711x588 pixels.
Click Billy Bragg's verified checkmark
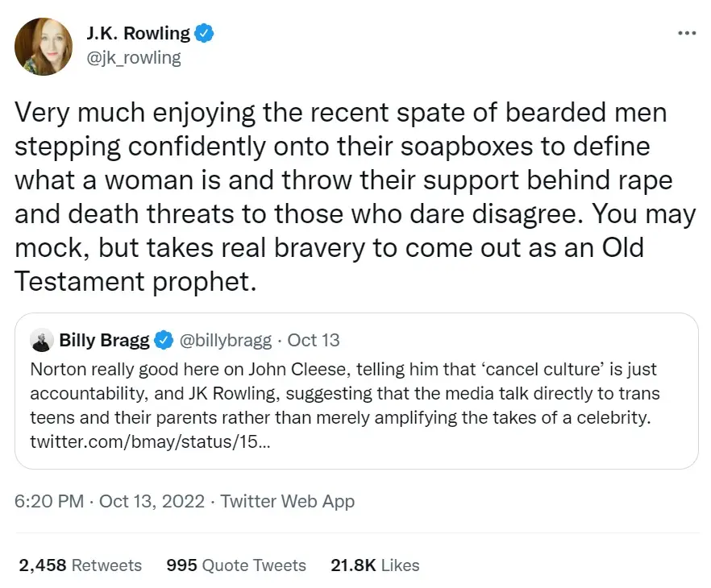point(164,340)
